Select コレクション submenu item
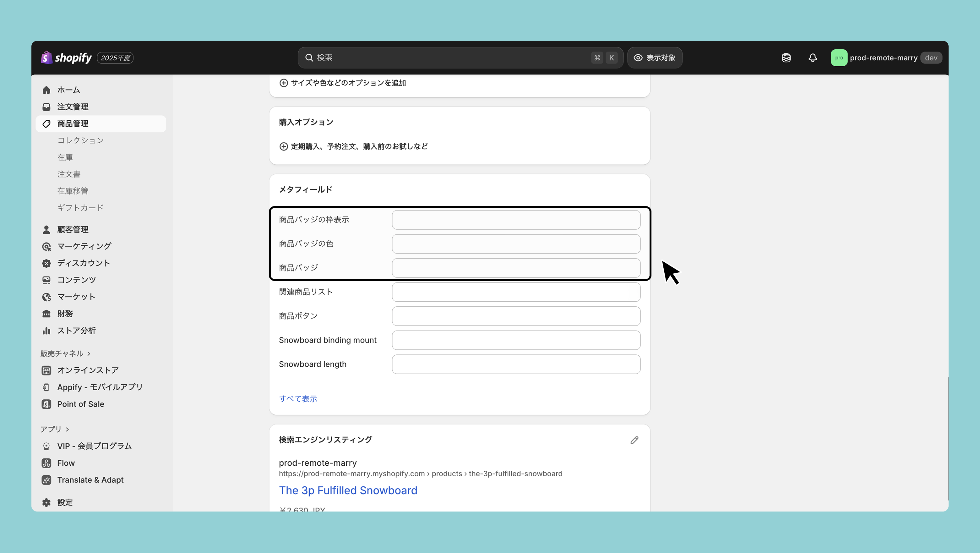This screenshot has width=980, height=553. point(80,140)
